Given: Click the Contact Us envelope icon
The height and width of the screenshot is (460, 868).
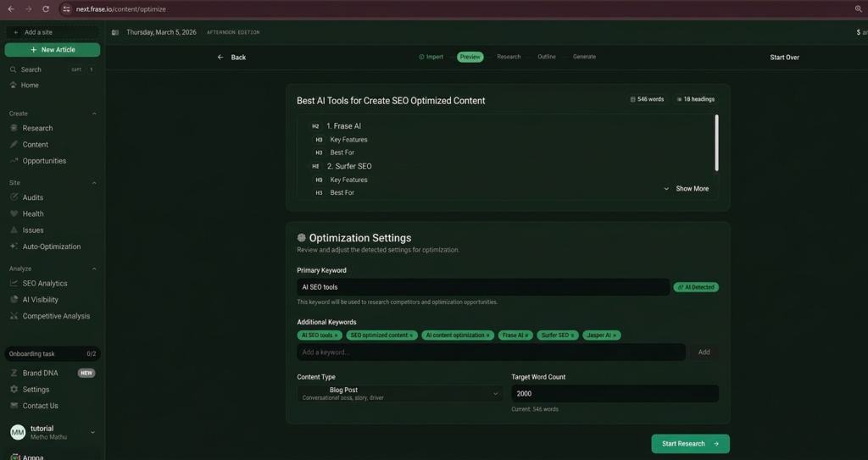Looking at the screenshot, I should coord(14,406).
